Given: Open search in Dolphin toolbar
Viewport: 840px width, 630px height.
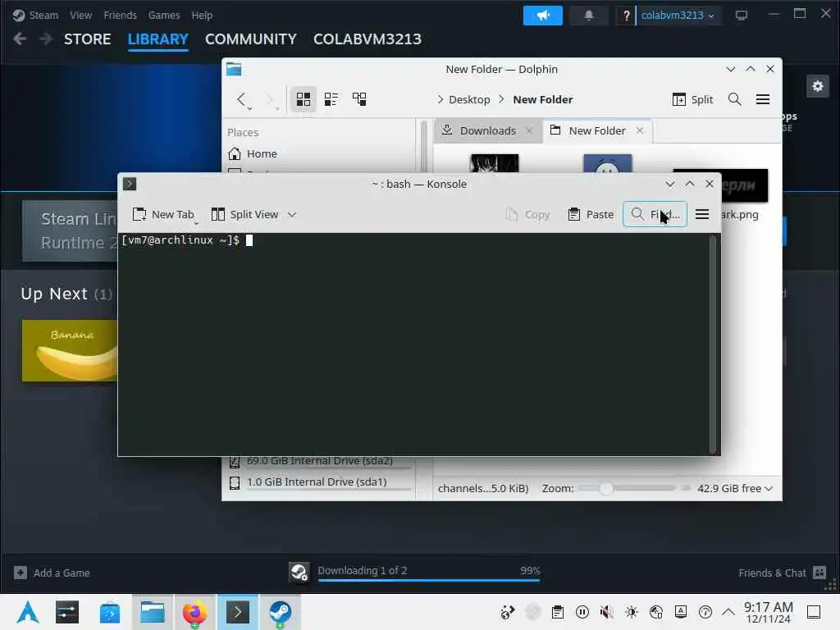Looking at the screenshot, I should (734, 99).
